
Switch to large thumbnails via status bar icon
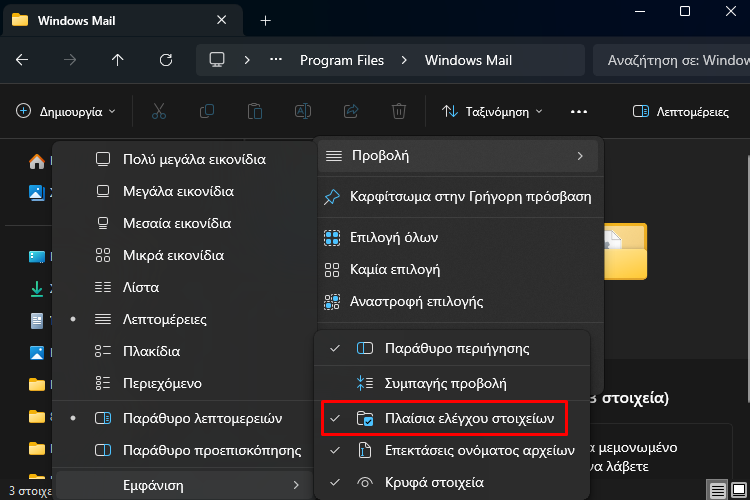click(739, 489)
